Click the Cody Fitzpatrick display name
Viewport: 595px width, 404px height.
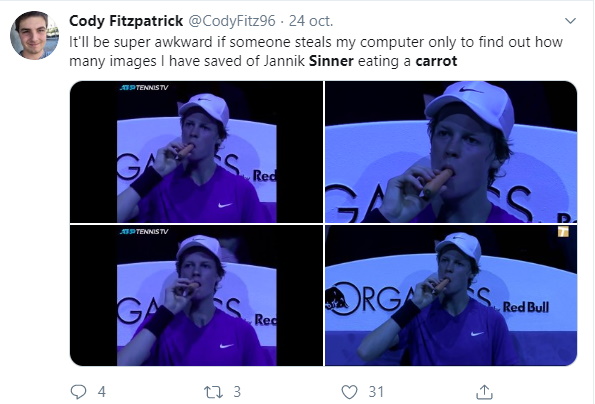126,21
